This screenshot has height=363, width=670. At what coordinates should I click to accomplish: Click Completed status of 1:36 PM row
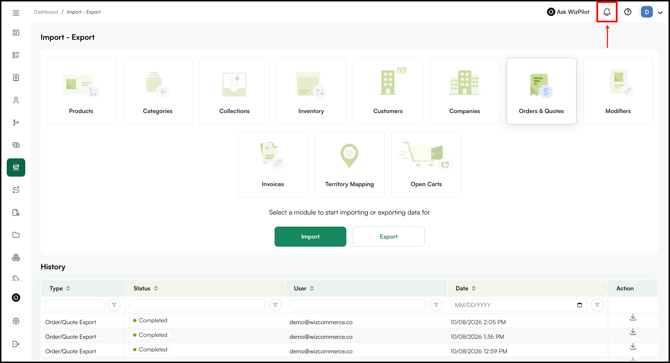[150, 335]
